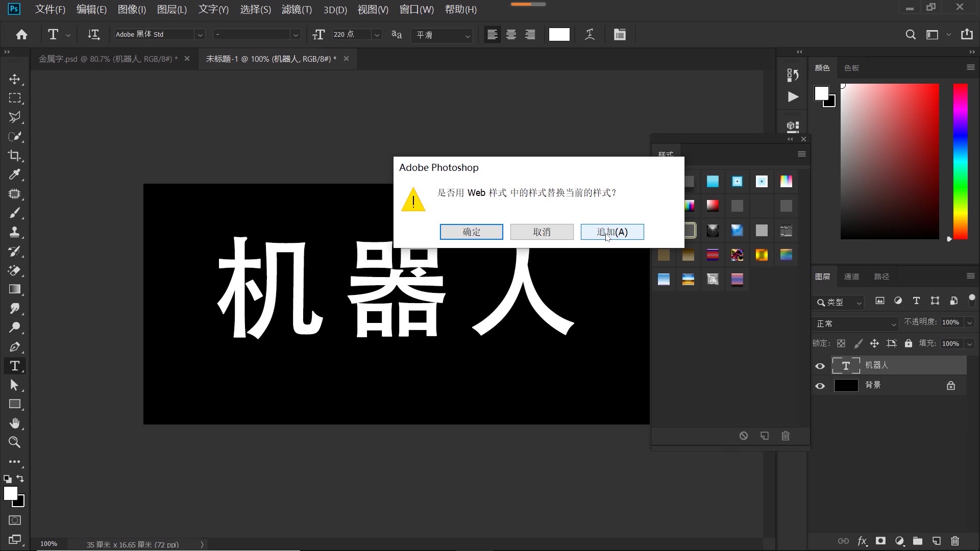Select the Rectangular Marquee tool
This screenshot has height=551, width=980.
tap(15, 98)
